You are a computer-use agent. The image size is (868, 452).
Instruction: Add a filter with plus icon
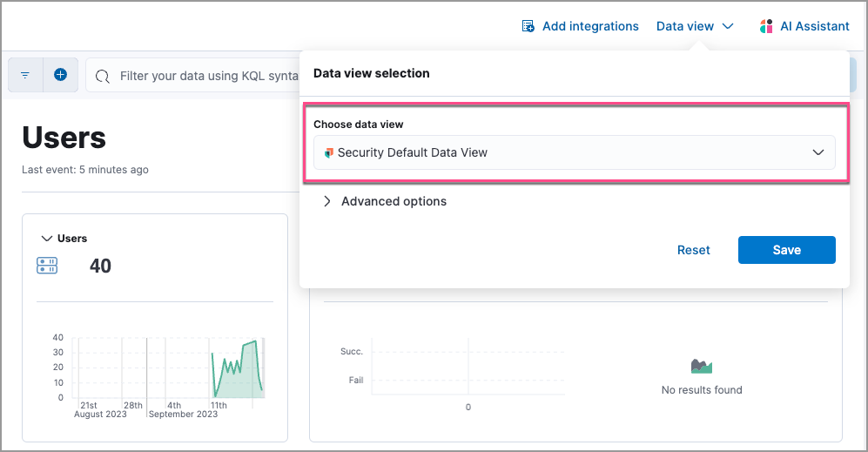coord(60,75)
